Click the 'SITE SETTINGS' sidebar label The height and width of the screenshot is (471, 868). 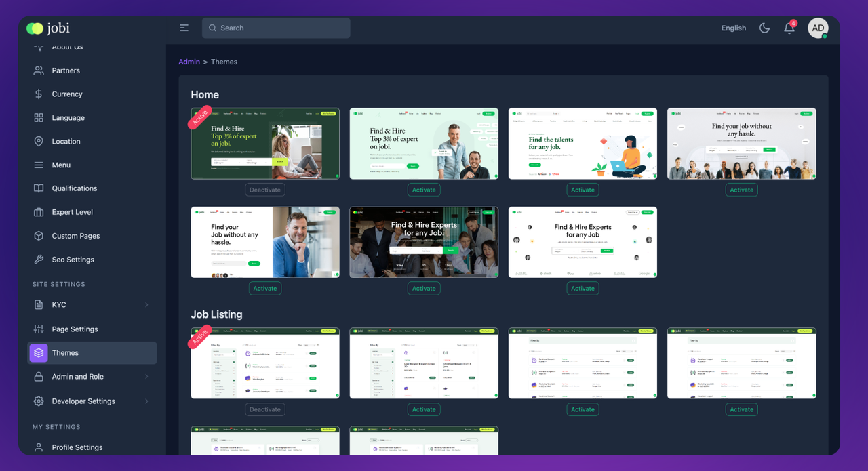pyautogui.click(x=59, y=284)
